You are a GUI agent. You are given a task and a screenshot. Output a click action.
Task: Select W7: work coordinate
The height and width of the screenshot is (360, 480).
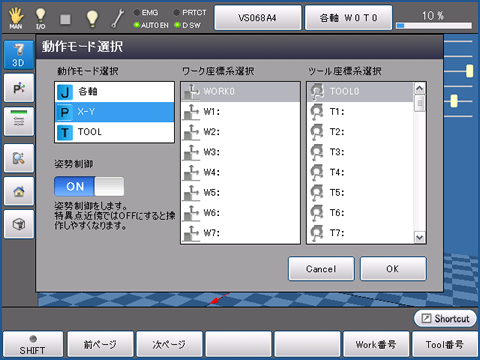point(240,233)
